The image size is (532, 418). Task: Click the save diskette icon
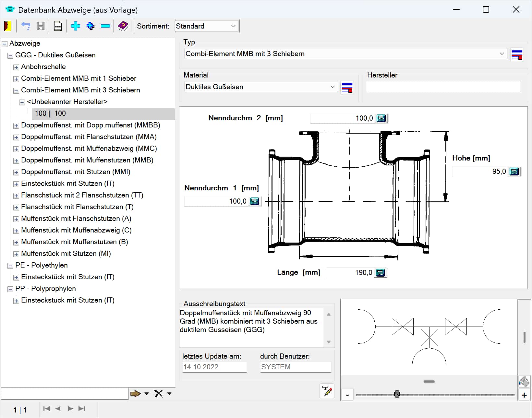pos(41,26)
